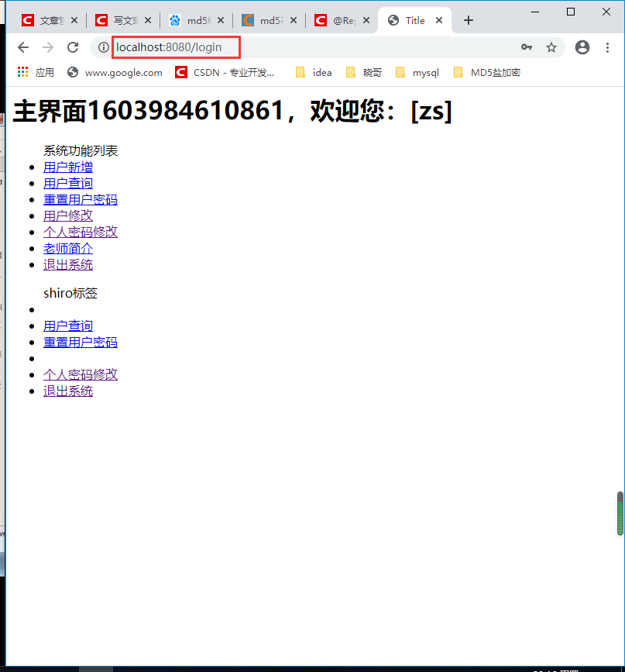Close the 写文章 tab

tap(148, 20)
